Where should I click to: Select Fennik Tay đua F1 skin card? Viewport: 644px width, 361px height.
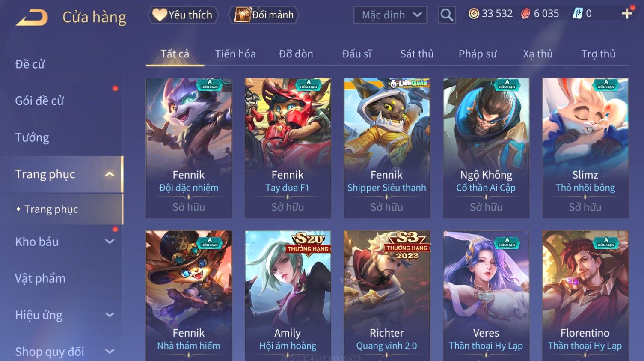click(x=288, y=148)
